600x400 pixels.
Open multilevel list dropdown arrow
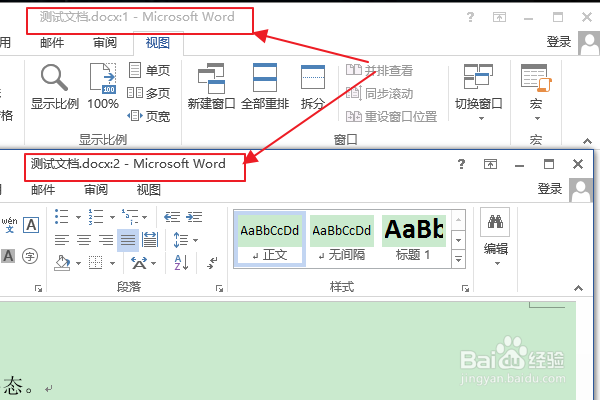[x=145, y=217]
